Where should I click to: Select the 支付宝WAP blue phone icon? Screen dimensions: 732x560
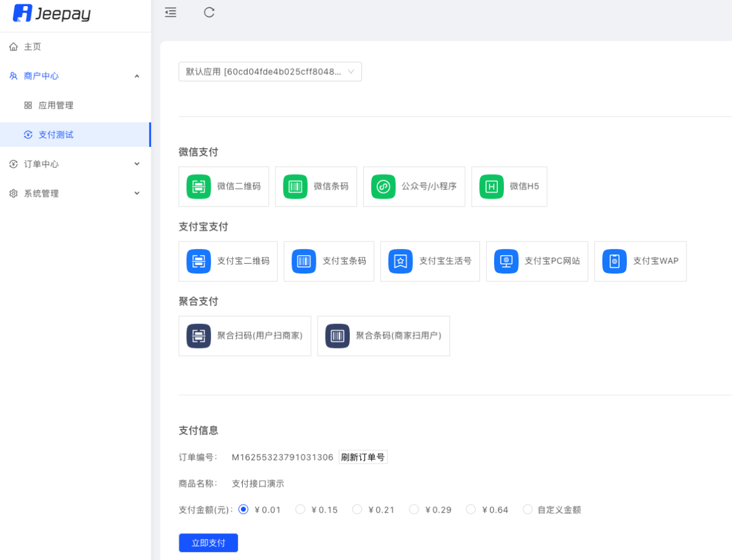(x=615, y=261)
